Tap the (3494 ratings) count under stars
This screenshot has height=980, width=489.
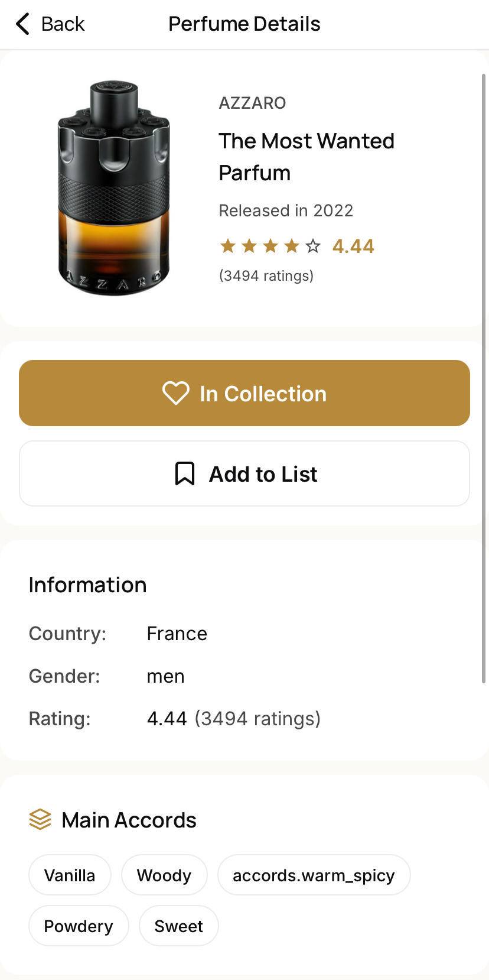[266, 276]
